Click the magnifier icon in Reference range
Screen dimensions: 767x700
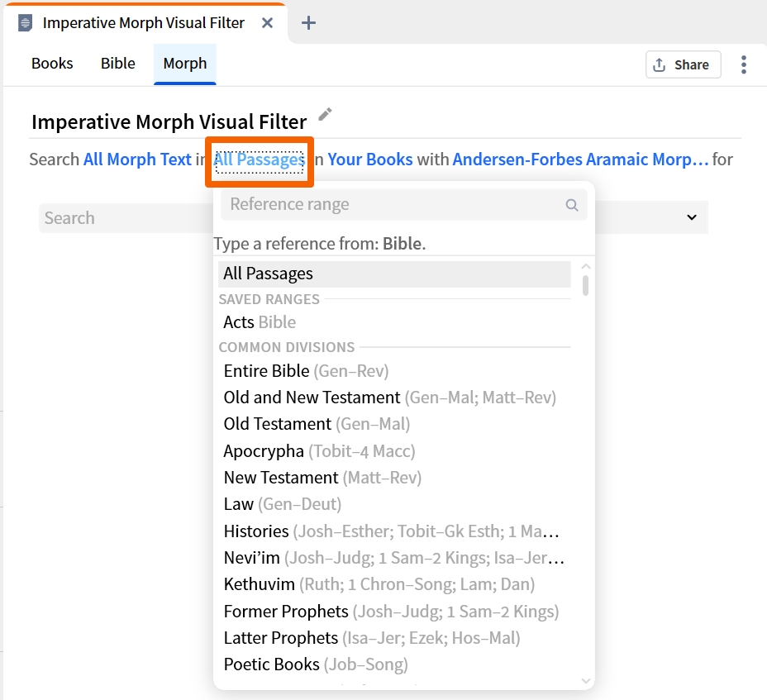(572, 205)
